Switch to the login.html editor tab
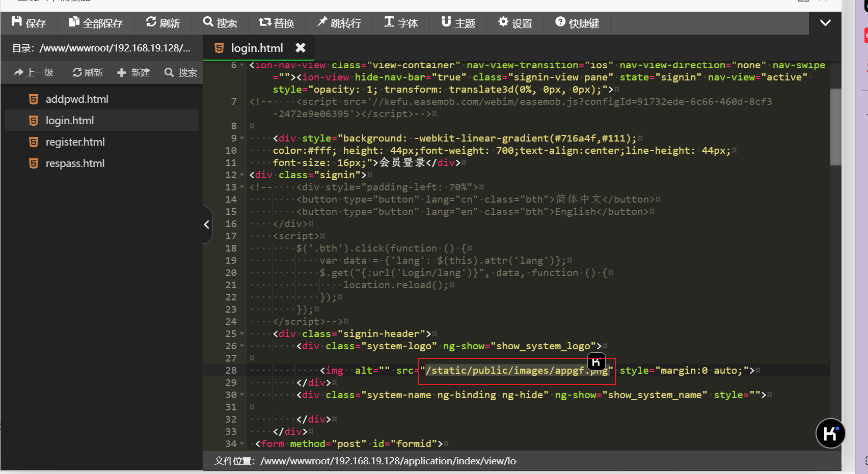Screen dimensions: 868x474 (257, 48)
